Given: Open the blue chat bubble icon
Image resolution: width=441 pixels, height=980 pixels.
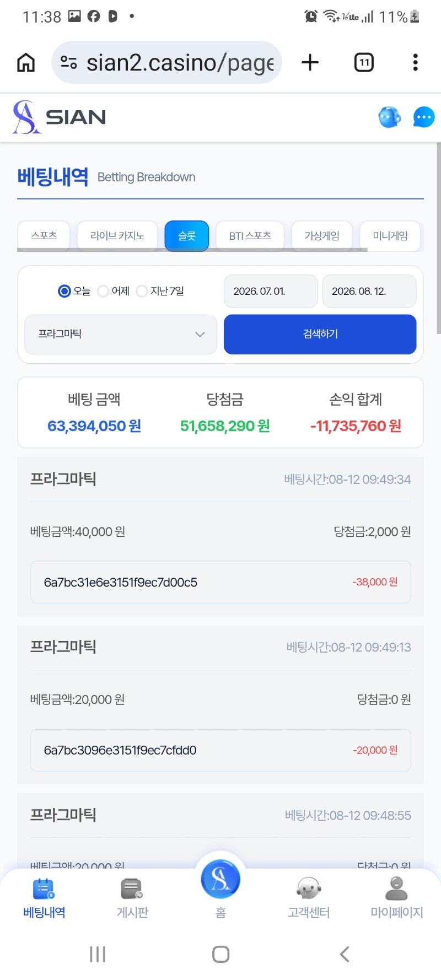Looking at the screenshot, I should tap(424, 117).
